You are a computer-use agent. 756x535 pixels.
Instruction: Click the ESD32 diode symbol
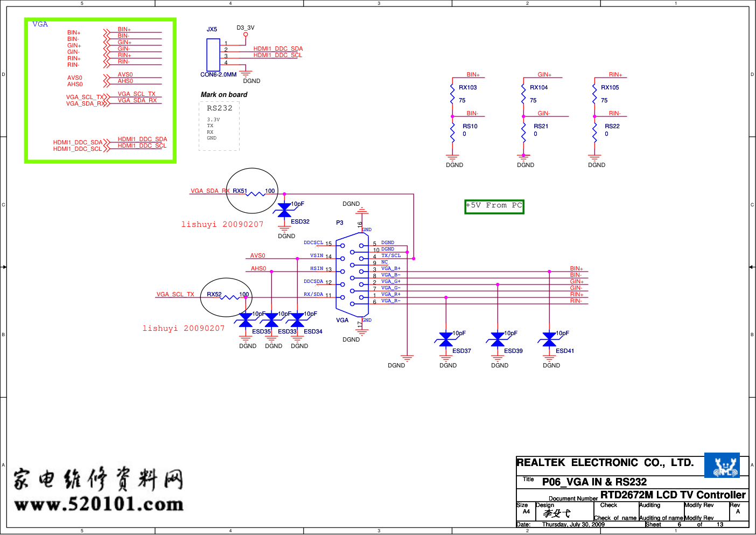coord(284,210)
